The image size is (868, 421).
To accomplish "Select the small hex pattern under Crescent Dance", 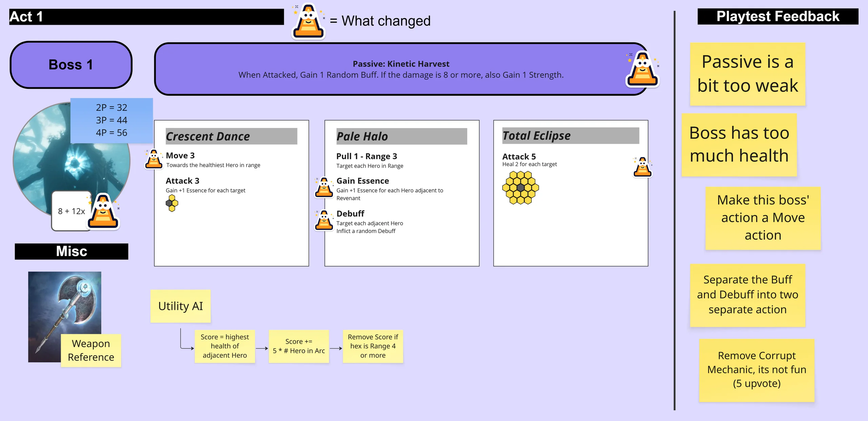I will (x=172, y=203).
